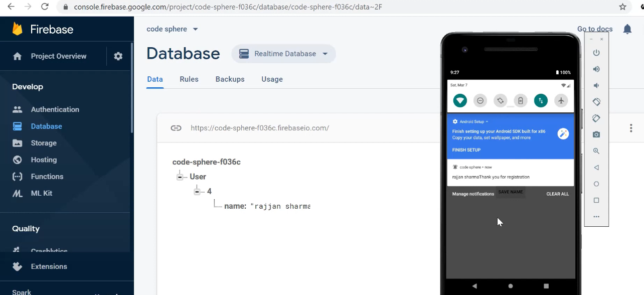Click the Functions sidebar icon

pos(18,177)
